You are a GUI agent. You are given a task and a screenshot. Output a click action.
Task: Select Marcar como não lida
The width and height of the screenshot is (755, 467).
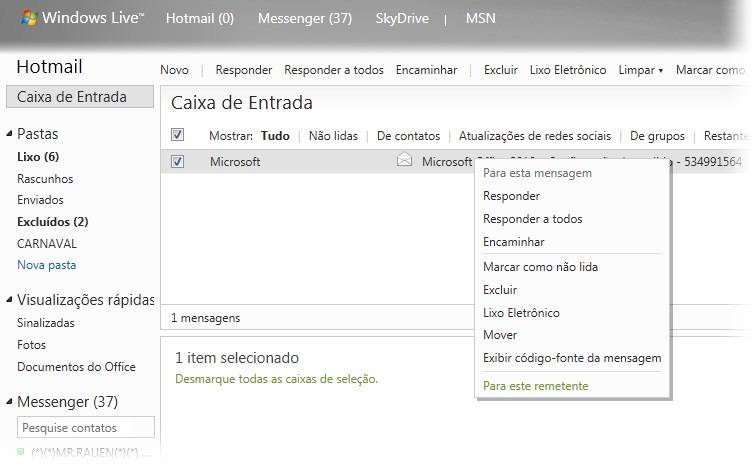click(540, 267)
